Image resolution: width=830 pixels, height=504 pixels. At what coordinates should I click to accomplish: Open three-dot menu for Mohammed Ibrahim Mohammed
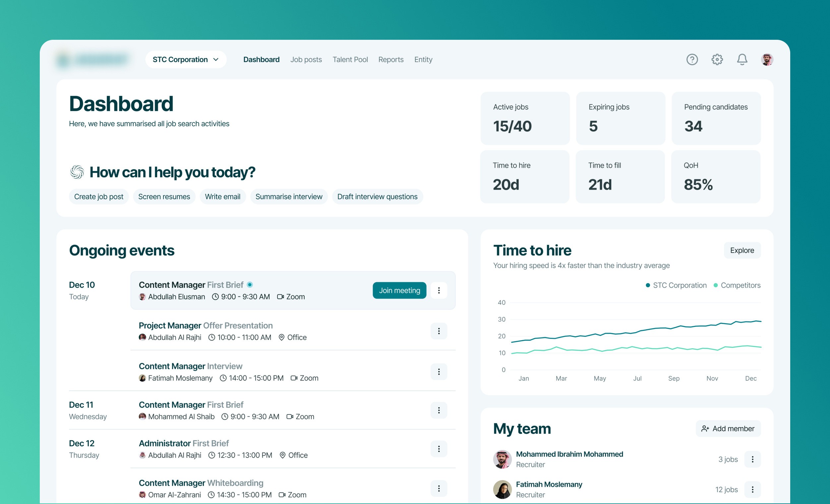point(752,459)
